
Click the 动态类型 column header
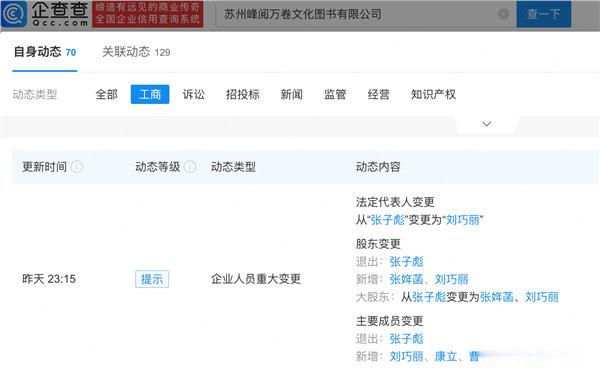pos(233,167)
